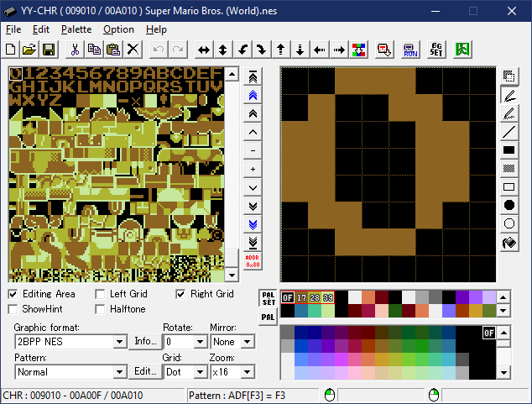Select the filled rectangle tool

pyautogui.click(x=509, y=150)
